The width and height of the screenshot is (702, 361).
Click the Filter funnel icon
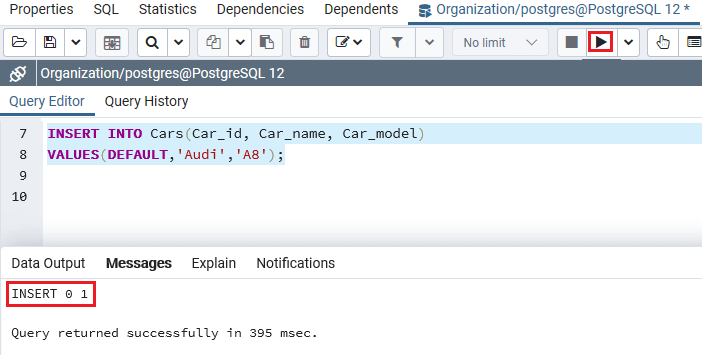[x=397, y=43]
